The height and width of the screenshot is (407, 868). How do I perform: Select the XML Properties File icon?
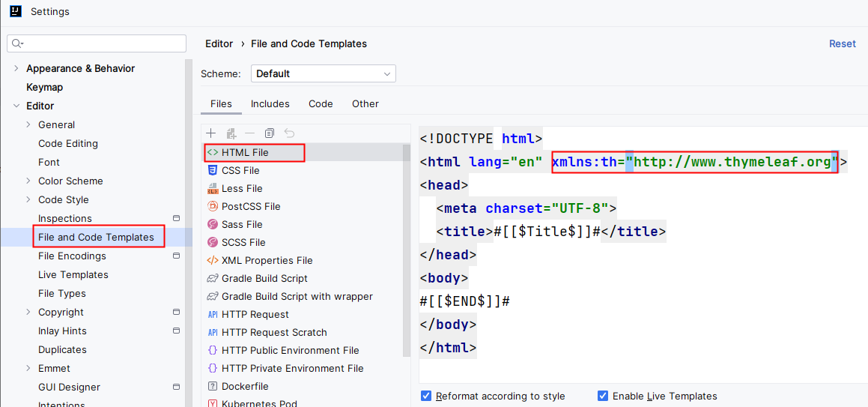coord(213,260)
